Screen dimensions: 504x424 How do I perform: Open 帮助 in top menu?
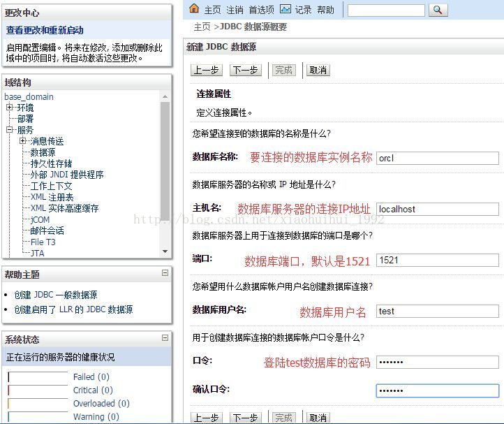[325, 10]
